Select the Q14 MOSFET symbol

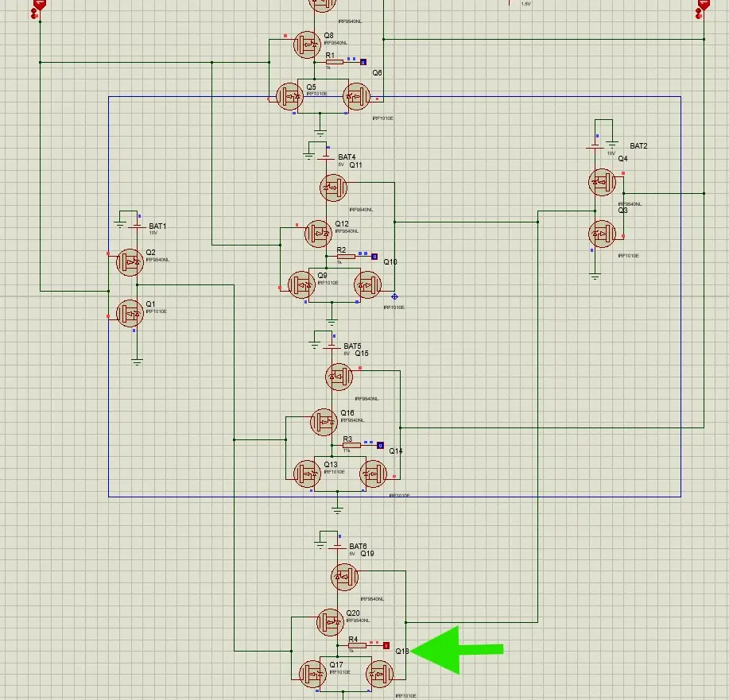click(x=374, y=474)
